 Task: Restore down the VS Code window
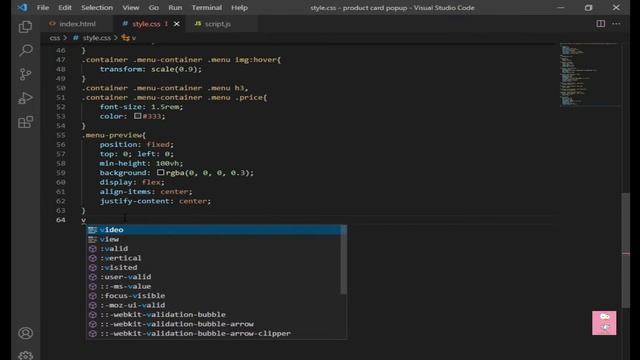pyautogui.click(x=588, y=7)
